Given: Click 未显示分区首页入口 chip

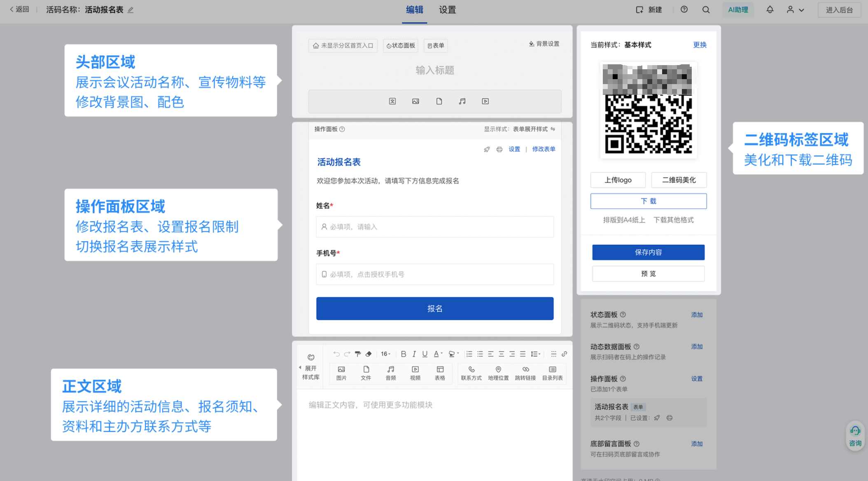Looking at the screenshot, I should [x=343, y=45].
